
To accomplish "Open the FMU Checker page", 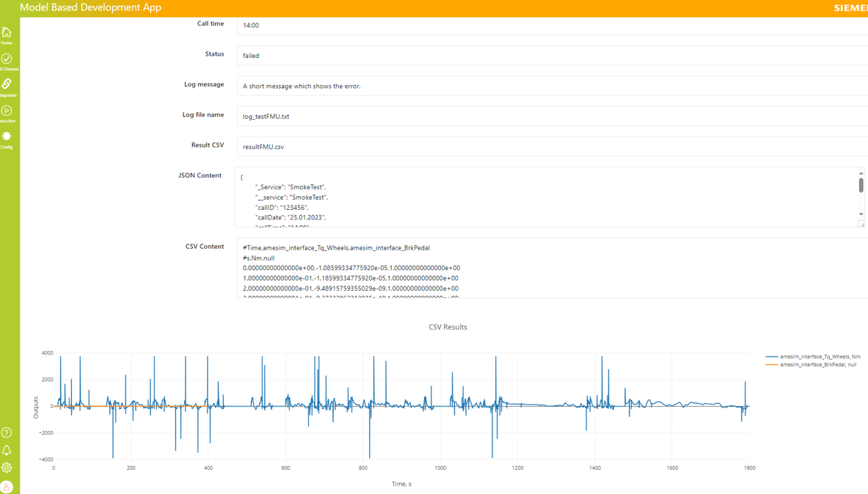I will 7,61.
